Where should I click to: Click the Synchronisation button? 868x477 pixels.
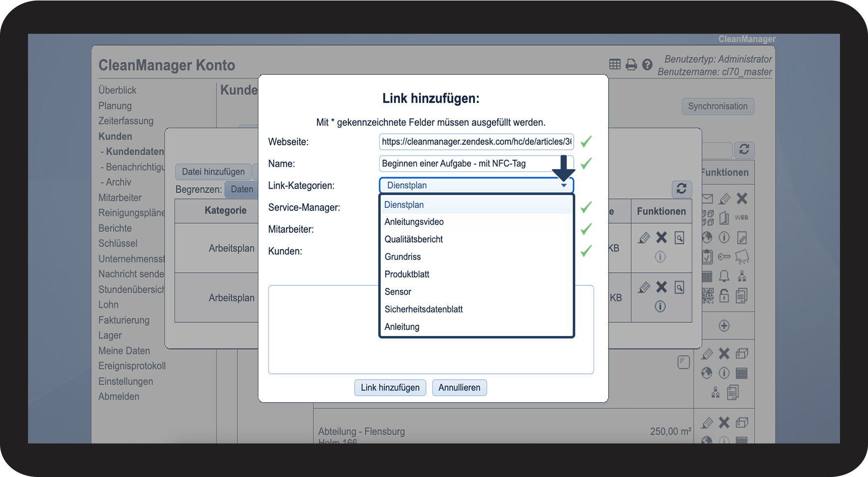click(718, 106)
